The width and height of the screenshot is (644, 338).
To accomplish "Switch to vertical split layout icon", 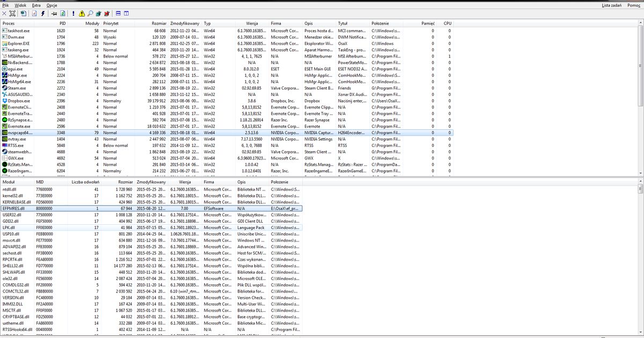I will point(126,13).
